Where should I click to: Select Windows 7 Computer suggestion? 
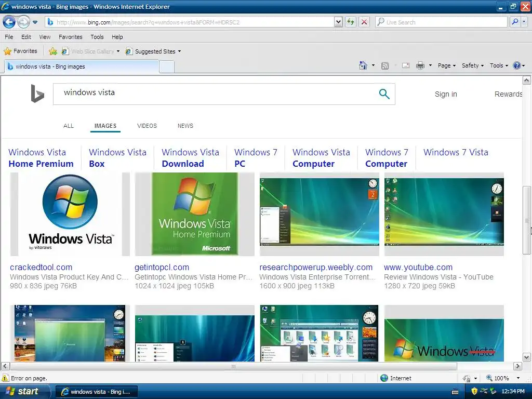point(387,158)
